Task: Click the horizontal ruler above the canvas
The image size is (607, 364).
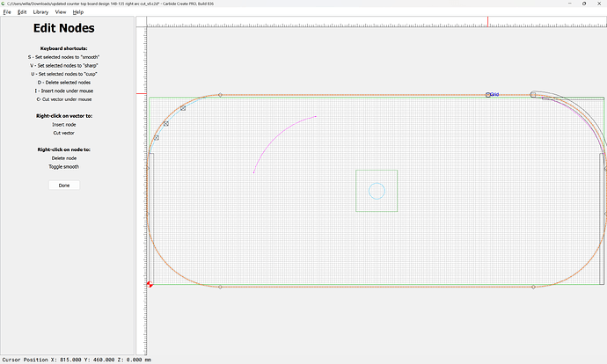Action: click(x=369, y=23)
